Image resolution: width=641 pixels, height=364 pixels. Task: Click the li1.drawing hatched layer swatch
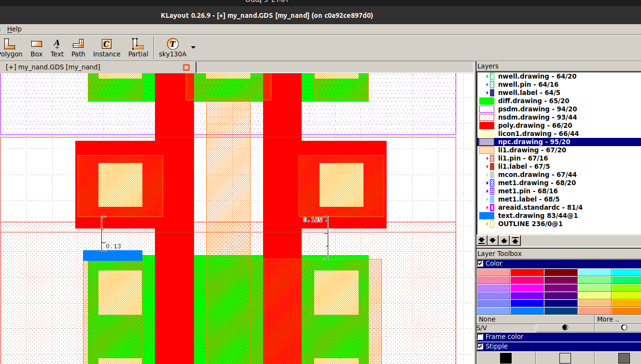pyautogui.click(x=487, y=150)
